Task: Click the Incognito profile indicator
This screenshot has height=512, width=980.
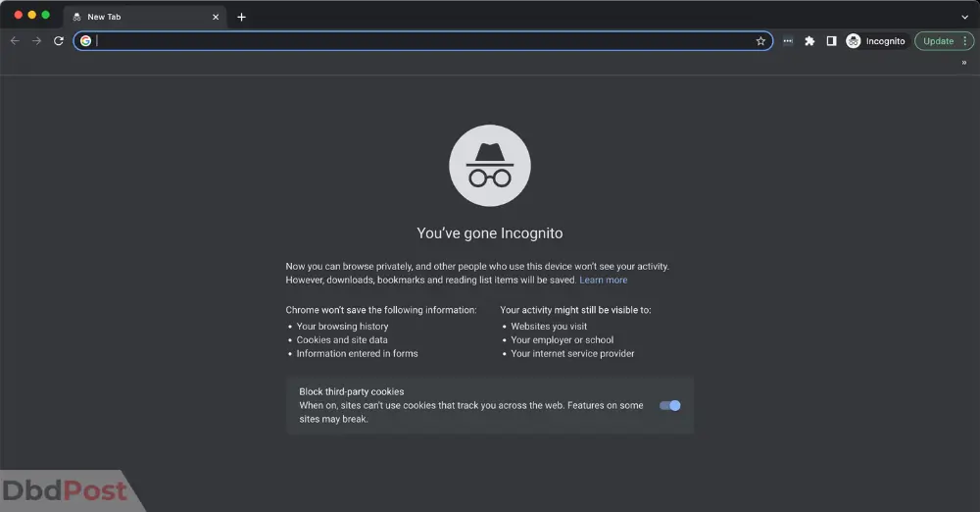Action: tap(875, 41)
